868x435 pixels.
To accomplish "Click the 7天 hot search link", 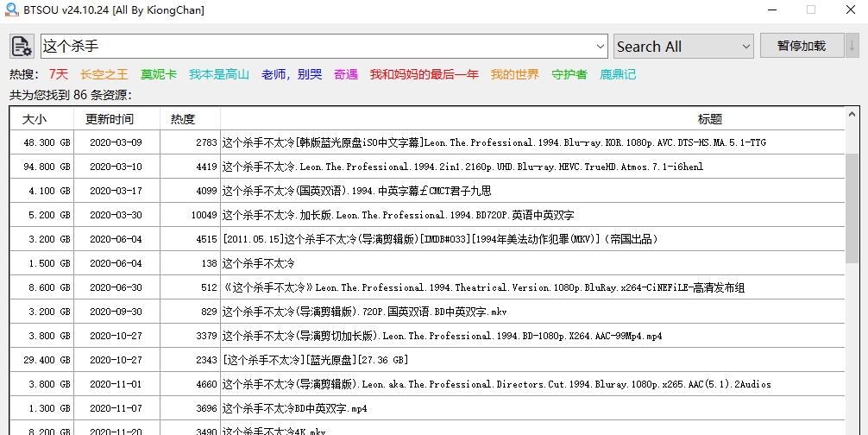I will click(x=59, y=74).
